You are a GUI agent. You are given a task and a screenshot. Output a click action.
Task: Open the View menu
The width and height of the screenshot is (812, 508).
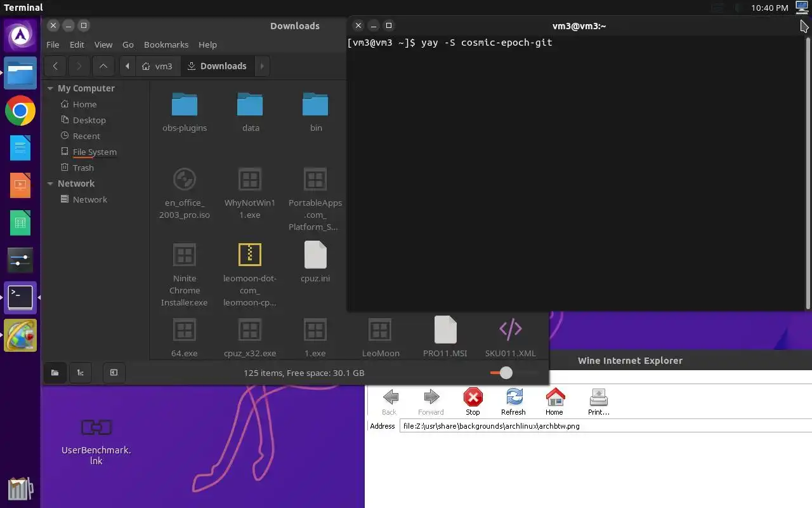coord(103,44)
